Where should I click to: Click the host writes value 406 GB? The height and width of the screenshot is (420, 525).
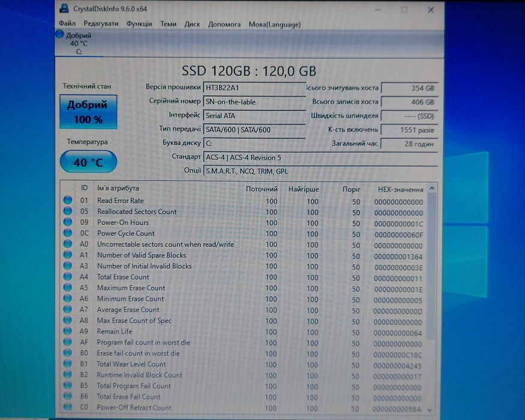[x=409, y=102]
